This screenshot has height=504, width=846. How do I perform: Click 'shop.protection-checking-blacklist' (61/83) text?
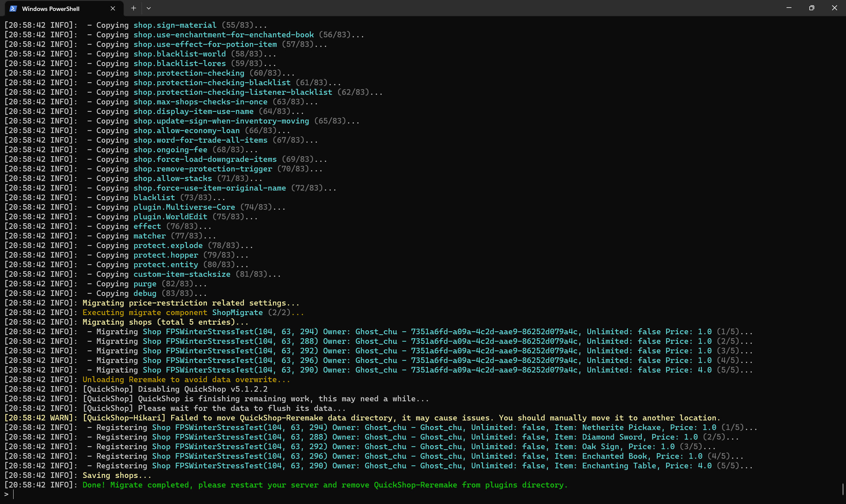pos(212,83)
